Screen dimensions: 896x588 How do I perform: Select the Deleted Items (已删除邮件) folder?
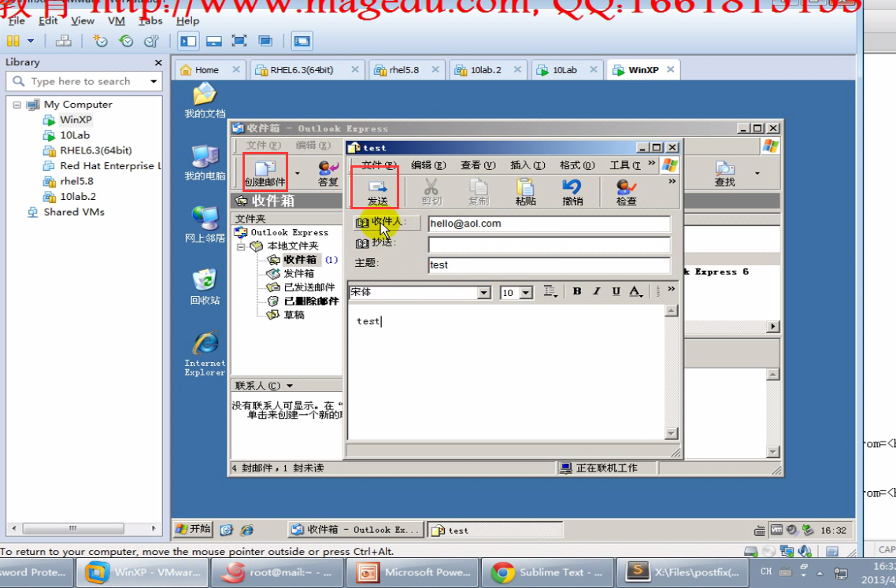coord(311,301)
